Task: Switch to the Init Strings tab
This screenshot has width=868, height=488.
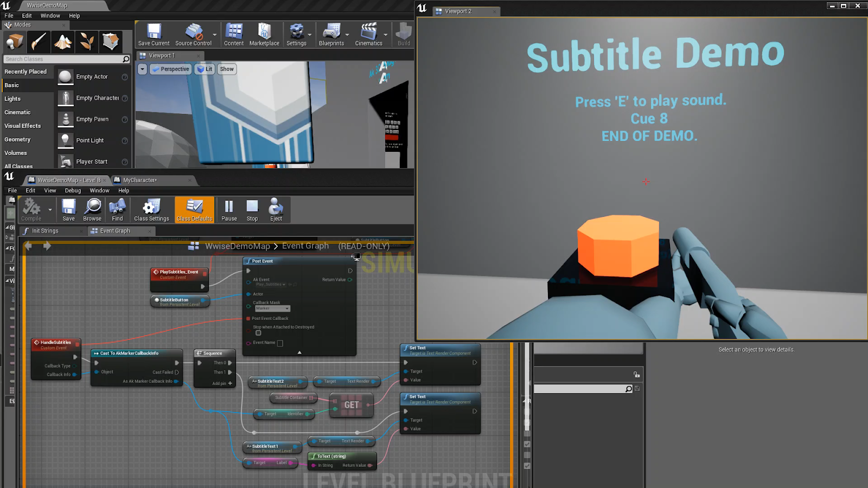Action: [x=45, y=231]
